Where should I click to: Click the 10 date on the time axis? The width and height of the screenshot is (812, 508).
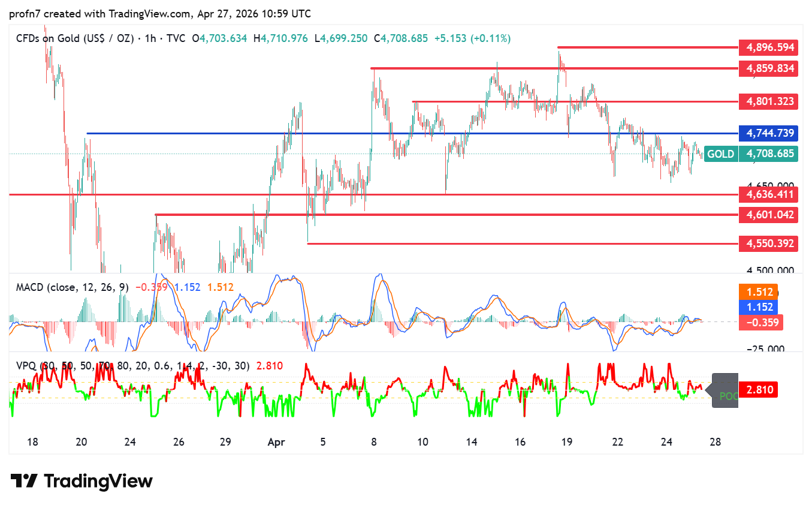pyautogui.click(x=422, y=442)
